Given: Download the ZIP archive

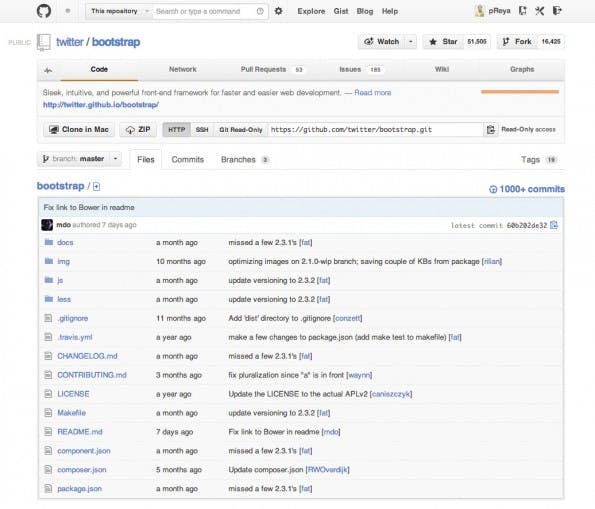Looking at the screenshot, I should 138,129.
